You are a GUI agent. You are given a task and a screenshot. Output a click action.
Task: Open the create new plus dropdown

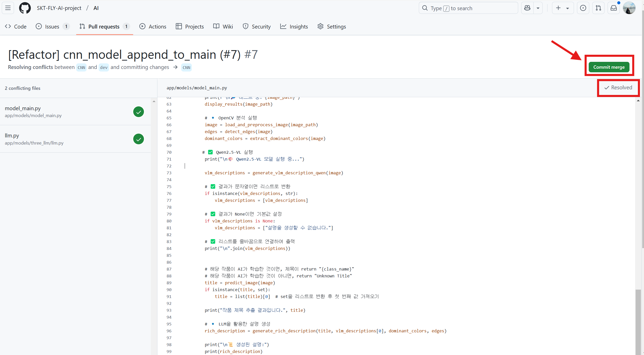coord(562,8)
